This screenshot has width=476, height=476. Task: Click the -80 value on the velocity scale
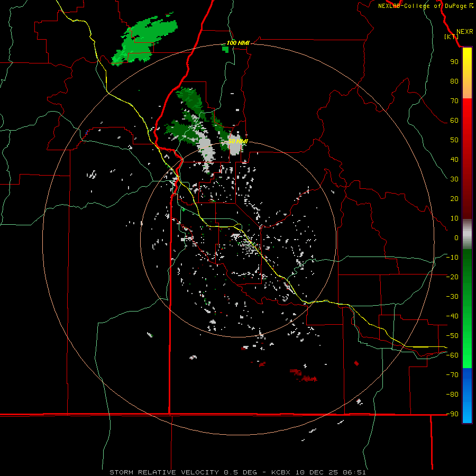tap(452, 395)
